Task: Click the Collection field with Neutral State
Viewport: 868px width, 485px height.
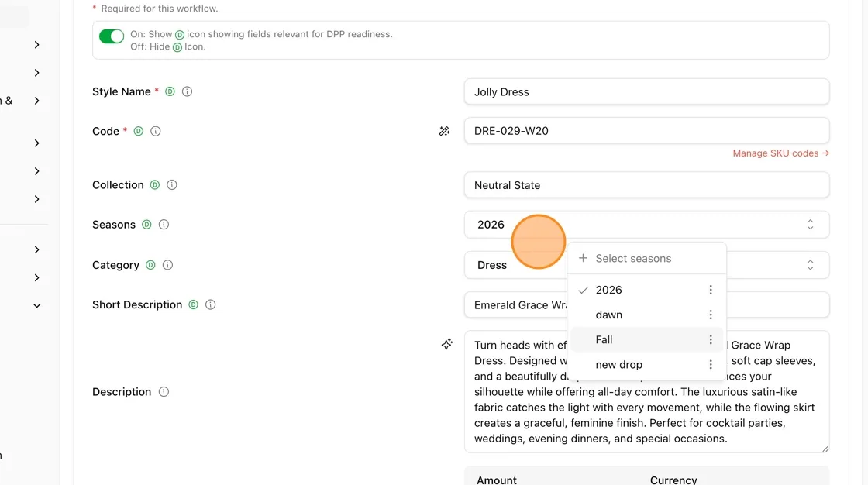Action: click(x=646, y=185)
